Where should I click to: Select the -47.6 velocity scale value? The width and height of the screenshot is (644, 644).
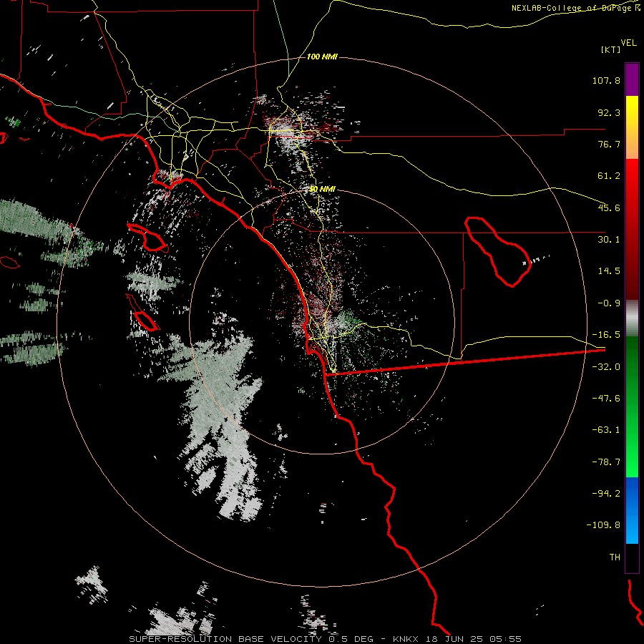[606, 399]
